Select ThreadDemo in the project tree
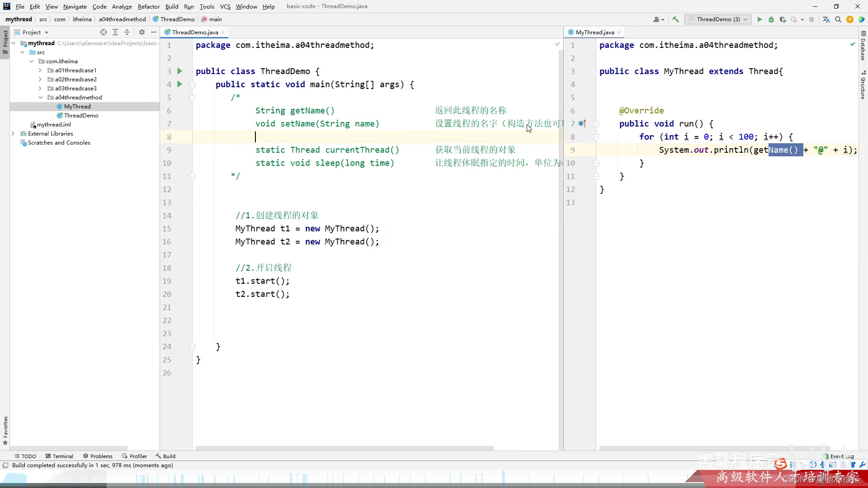868x488 pixels. point(81,116)
